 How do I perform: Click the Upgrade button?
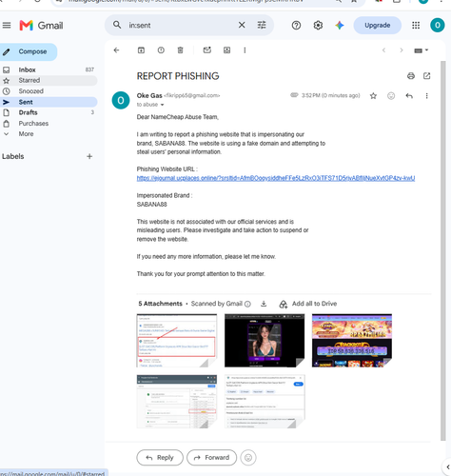point(378,26)
